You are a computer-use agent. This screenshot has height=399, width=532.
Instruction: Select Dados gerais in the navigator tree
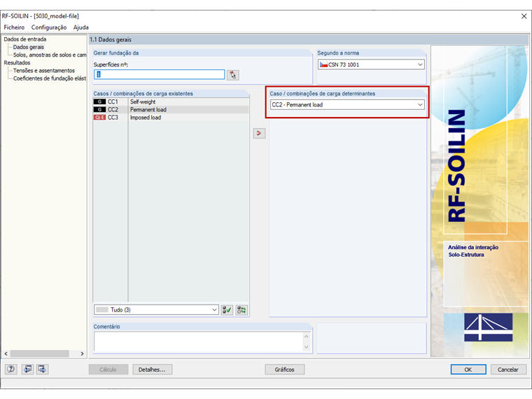[x=29, y=47]
